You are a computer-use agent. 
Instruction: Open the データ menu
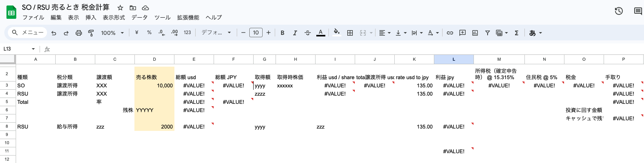click(140, 18)
